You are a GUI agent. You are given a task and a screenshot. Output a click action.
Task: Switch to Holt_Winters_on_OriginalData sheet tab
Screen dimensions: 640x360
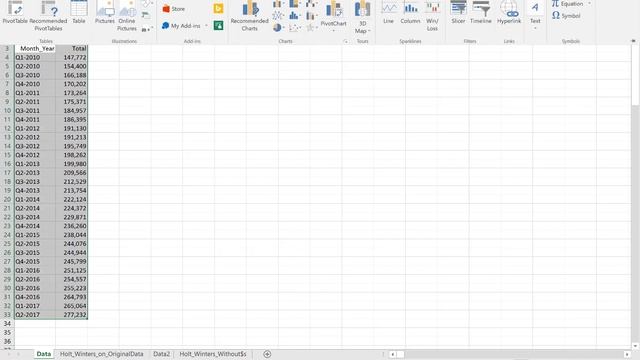click(x=102, y=354)
